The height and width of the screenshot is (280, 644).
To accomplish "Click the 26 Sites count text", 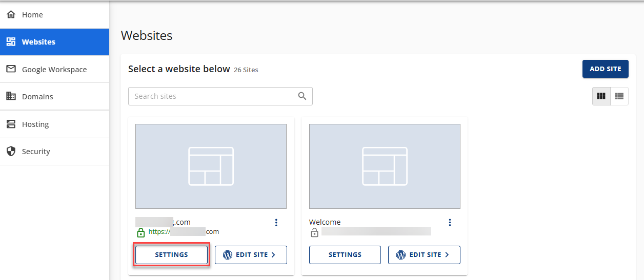I will click(246, 70).
